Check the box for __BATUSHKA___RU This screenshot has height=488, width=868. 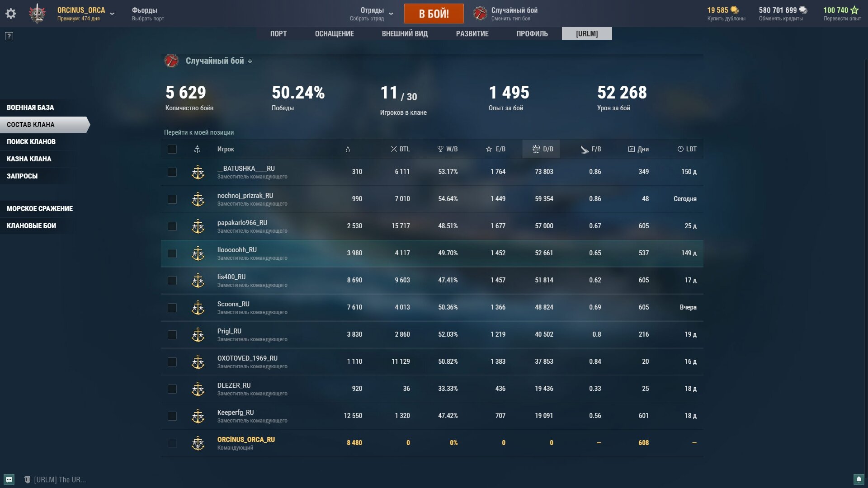pos(172,172)
